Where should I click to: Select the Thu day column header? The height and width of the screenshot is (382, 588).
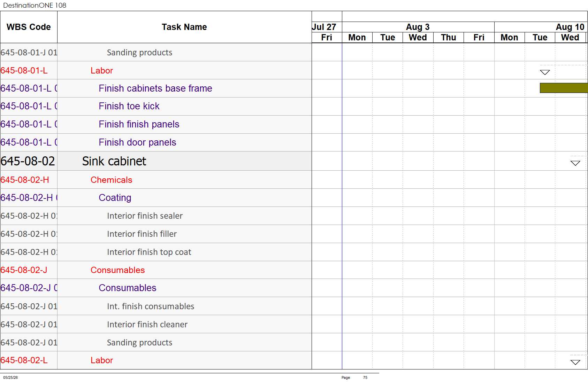click(449, 38)
